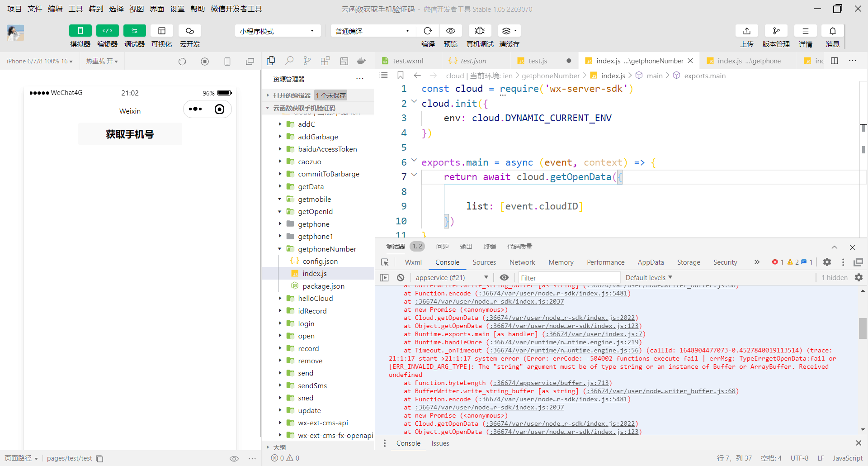Open the mini program capsule more menu
The height and width of the screenshot is (466, 868).
[195, 109]
